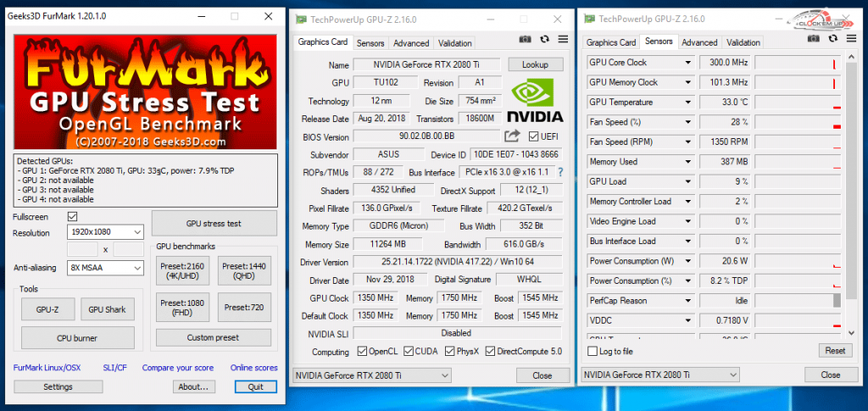Switch to Graphics Card tab in Sensors window
868x411 pixels.
611,42
